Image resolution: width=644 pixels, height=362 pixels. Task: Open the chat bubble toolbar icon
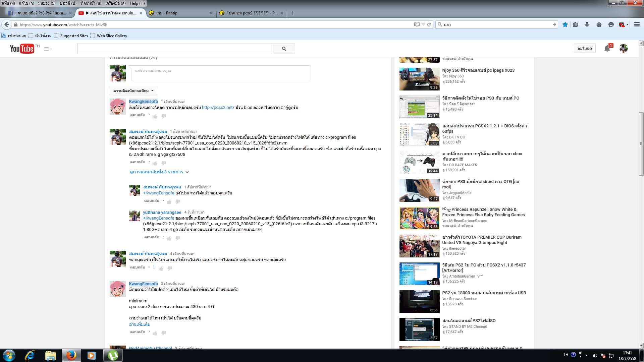point(611,24)
